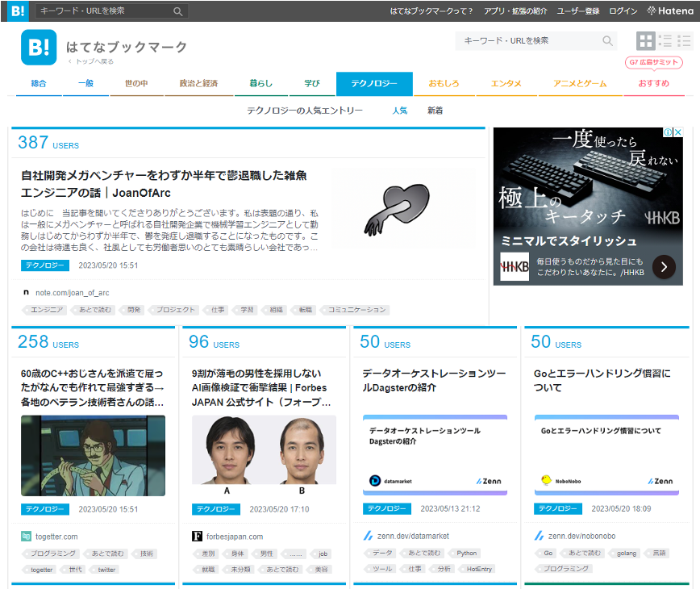The height and width of the screenshot is (589, 700).
Task: Click the note.com favicon icon
Action: coord(26,293)
